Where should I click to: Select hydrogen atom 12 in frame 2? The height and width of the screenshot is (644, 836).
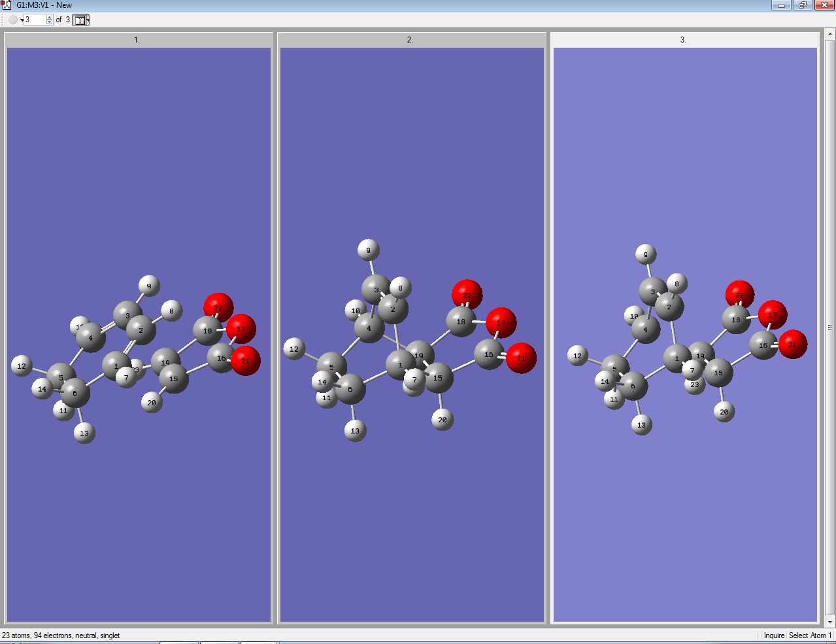294,348
